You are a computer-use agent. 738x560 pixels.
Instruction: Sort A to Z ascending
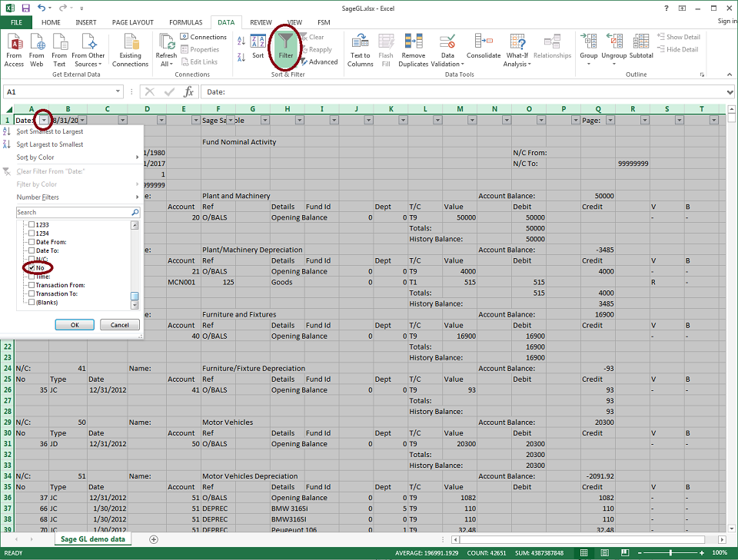(241, 41)
